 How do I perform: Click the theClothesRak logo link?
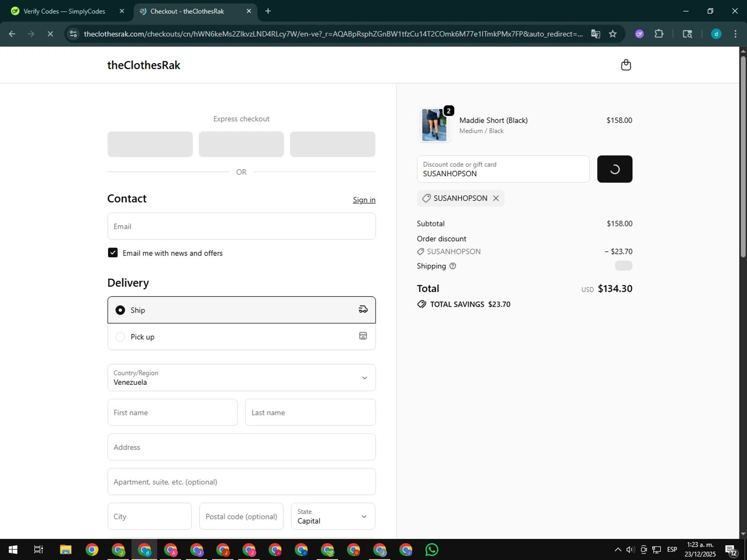[144, 65]
